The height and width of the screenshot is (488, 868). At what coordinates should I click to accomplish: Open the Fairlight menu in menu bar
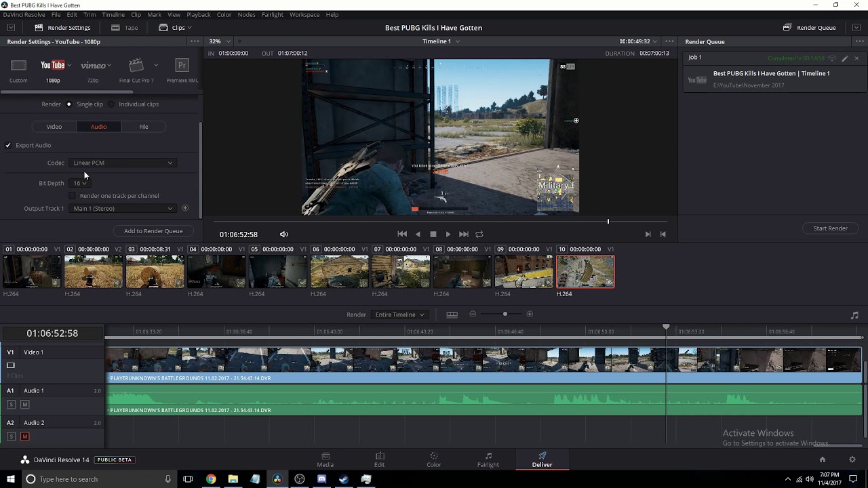272,14
